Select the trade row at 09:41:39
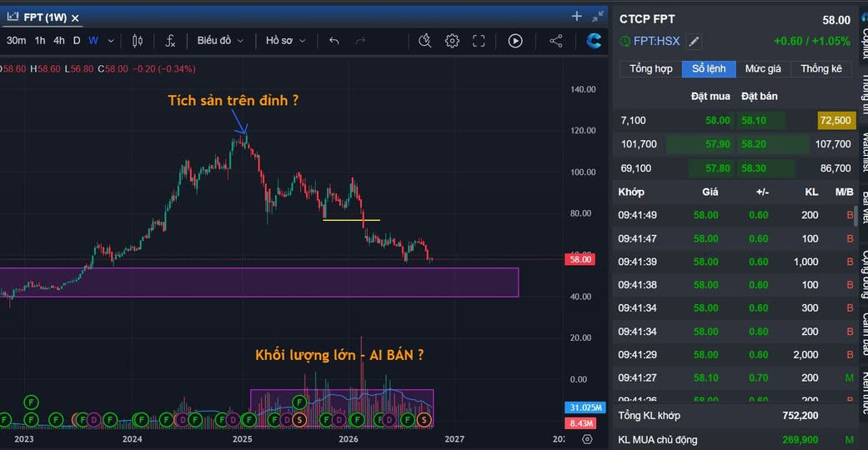The width and height of the screenshot is (868, 450). pos(735,262)
